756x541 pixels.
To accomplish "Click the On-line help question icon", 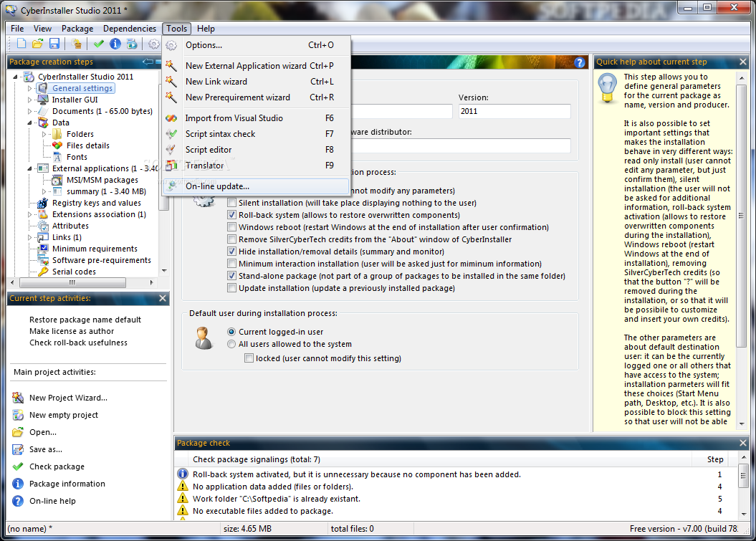I will tap(18, 501).
